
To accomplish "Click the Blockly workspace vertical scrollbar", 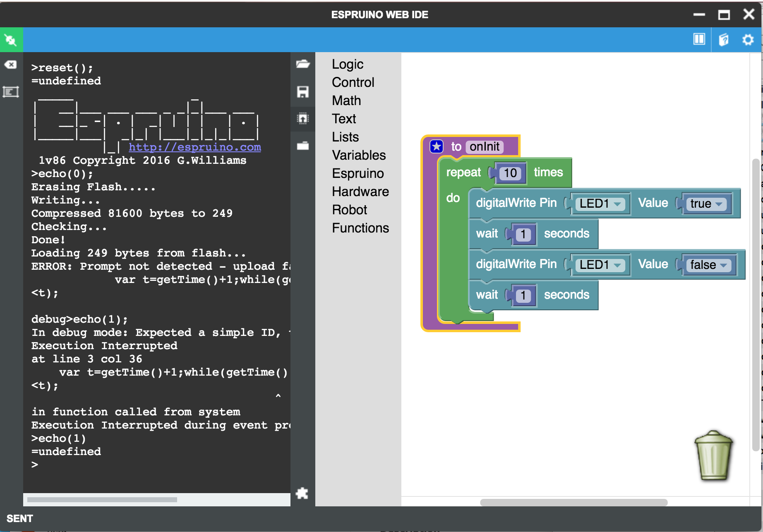I will tap(756, 304).
